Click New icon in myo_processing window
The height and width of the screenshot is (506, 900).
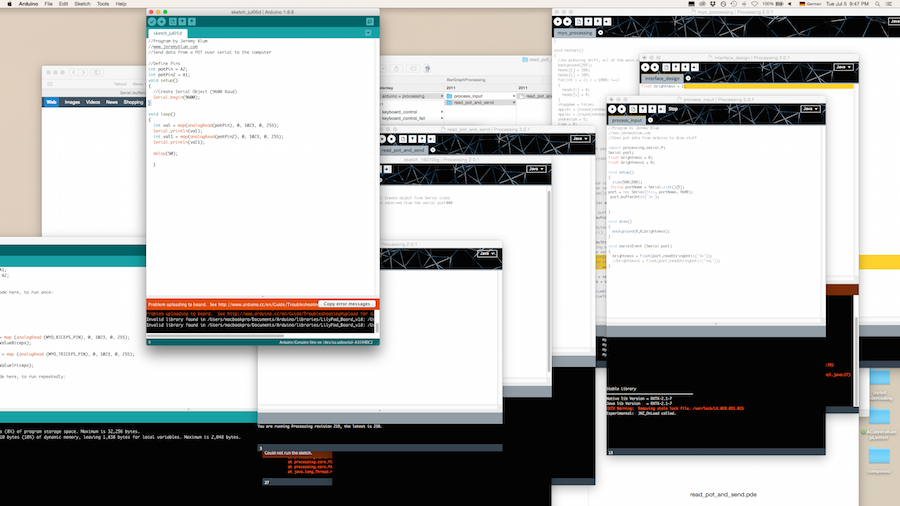tap(579, 22)
